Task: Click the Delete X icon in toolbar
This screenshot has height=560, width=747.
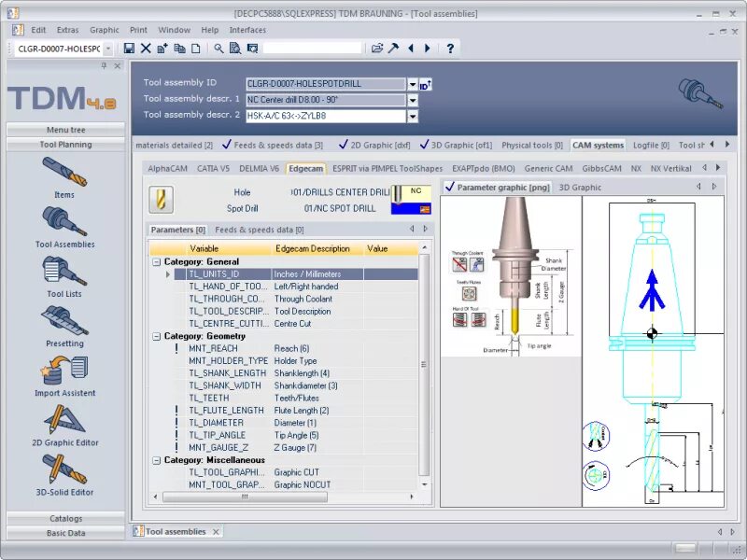Action: [146, 49]
